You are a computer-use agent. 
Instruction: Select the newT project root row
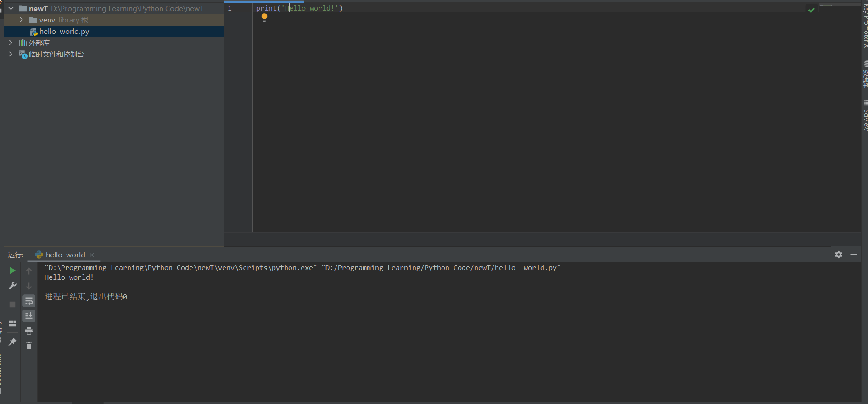tap(114, 8)
